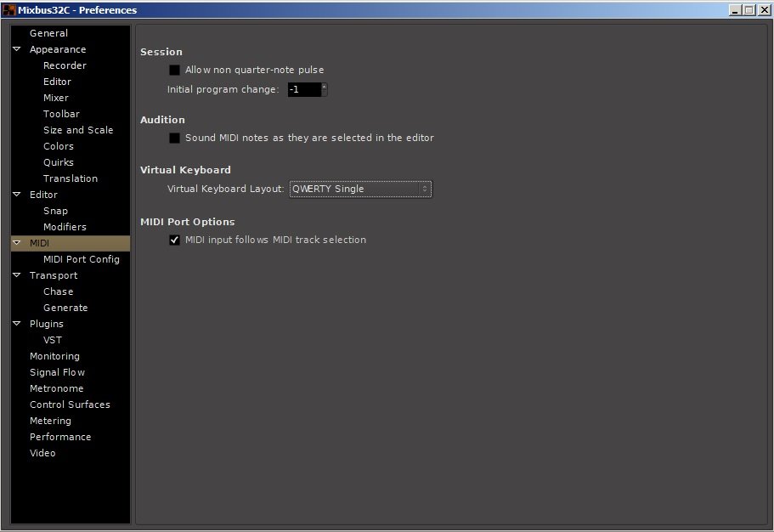The height and width of the screenshot is (532, 774).
Task: Open the General preferences page
Action: tap(49, 33)
